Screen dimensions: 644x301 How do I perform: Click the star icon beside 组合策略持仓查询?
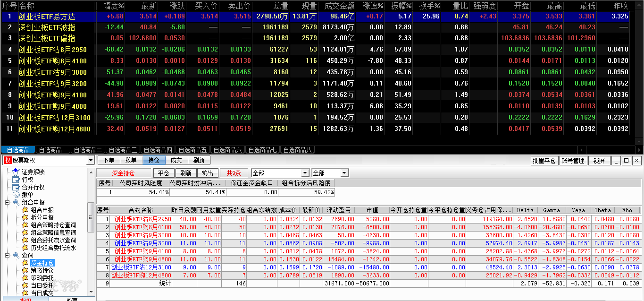pyautogui.click(x=25, y=225)
